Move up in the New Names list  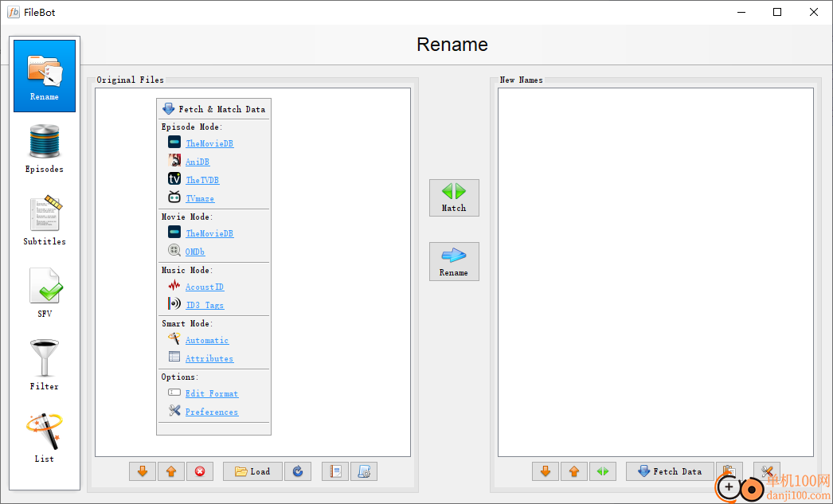click(574, 471)
